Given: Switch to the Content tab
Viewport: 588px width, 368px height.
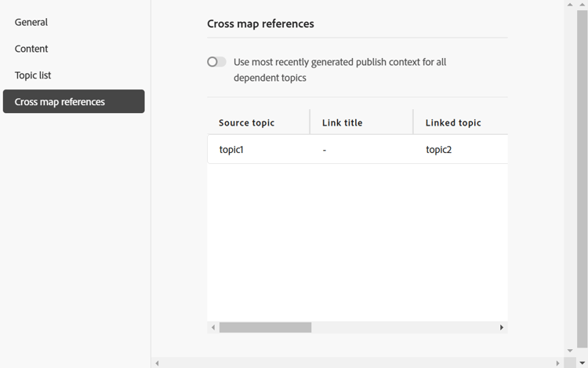Looking at the screenshot, I should coord(31,49).
